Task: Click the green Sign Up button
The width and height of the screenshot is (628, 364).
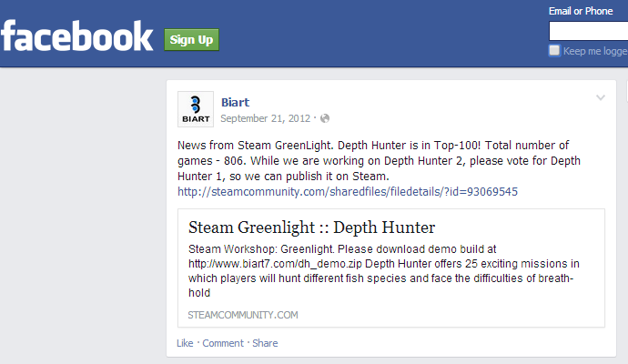Action: point(191,40)
